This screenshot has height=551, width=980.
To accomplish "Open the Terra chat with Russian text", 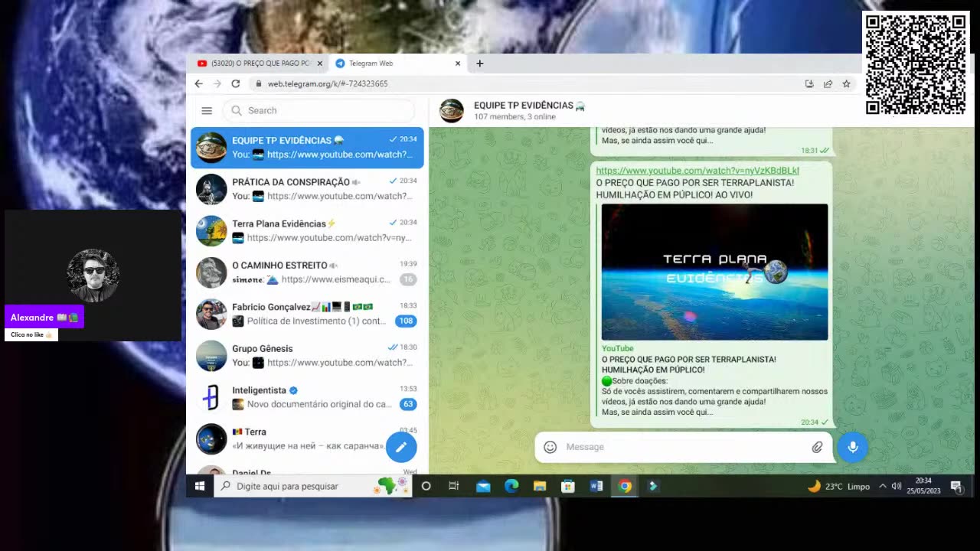I will click(307, 439).
